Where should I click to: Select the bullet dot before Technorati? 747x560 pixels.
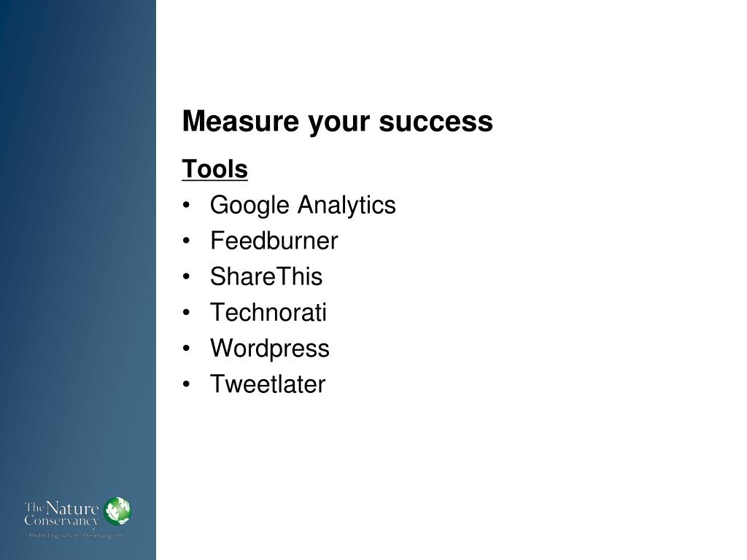click(x=186, y=313)
